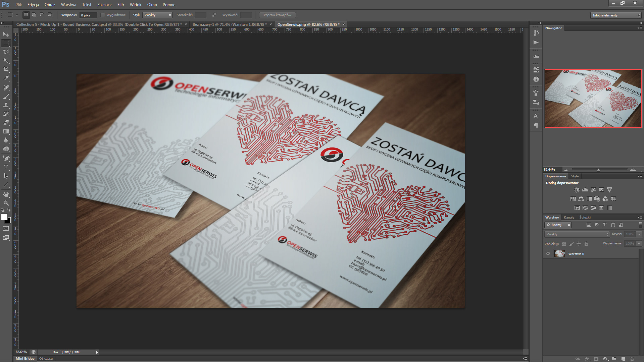Toggle filter for pixel layers
The width and height of the screenshot is (644, 362).
[x=588, y=225]
